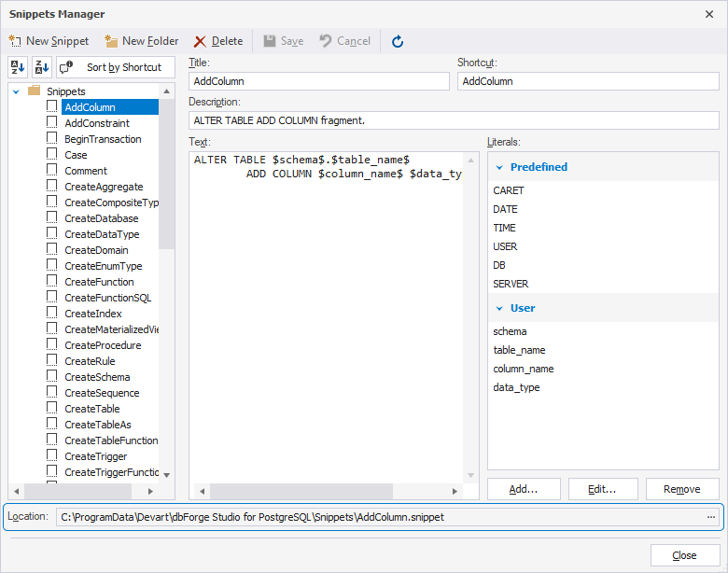Select the CreateMaterializedView snippet

[x=111, y=329]
